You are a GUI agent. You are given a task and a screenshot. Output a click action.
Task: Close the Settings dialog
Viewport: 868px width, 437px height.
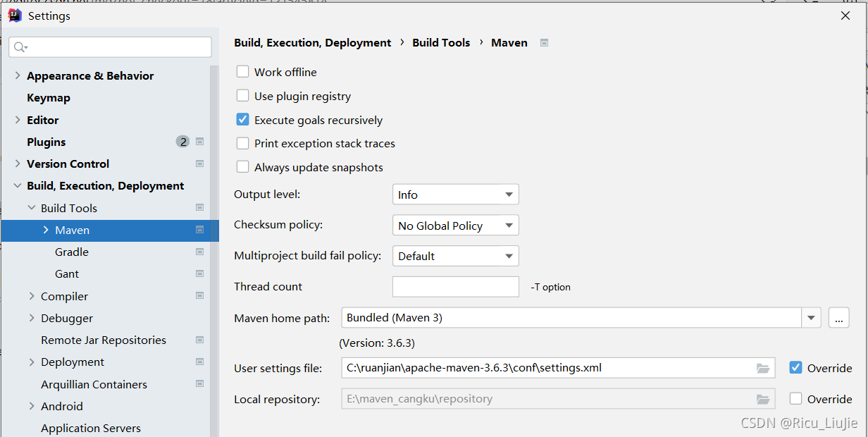[x=845, y=16]
